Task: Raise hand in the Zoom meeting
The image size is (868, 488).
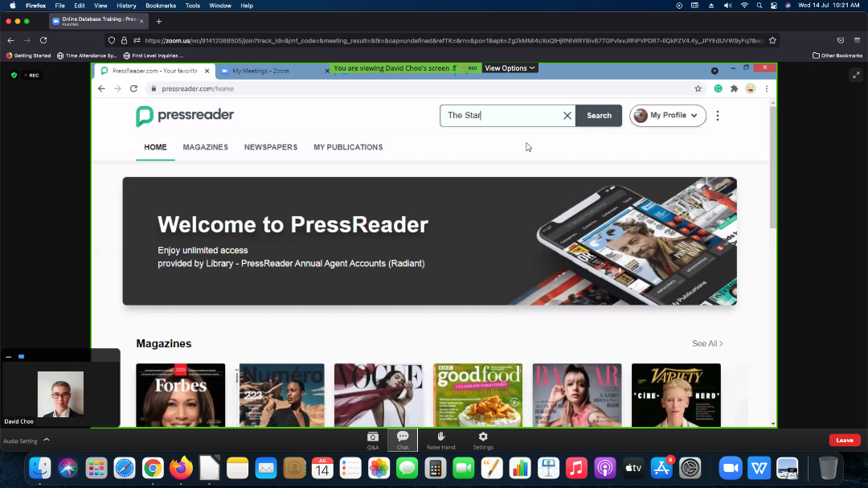Action: coord(440,441)
